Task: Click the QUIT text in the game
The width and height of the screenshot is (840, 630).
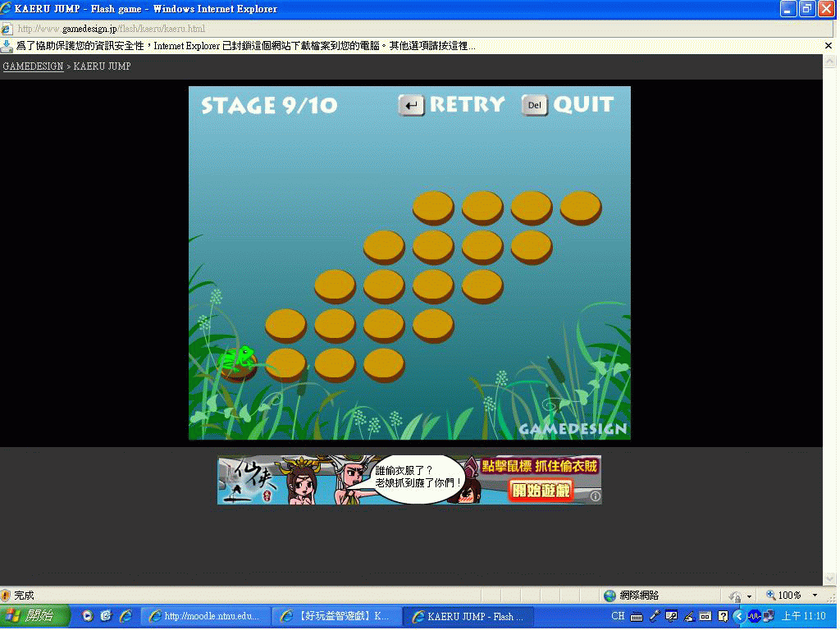Action: click(x=583, y=105)
